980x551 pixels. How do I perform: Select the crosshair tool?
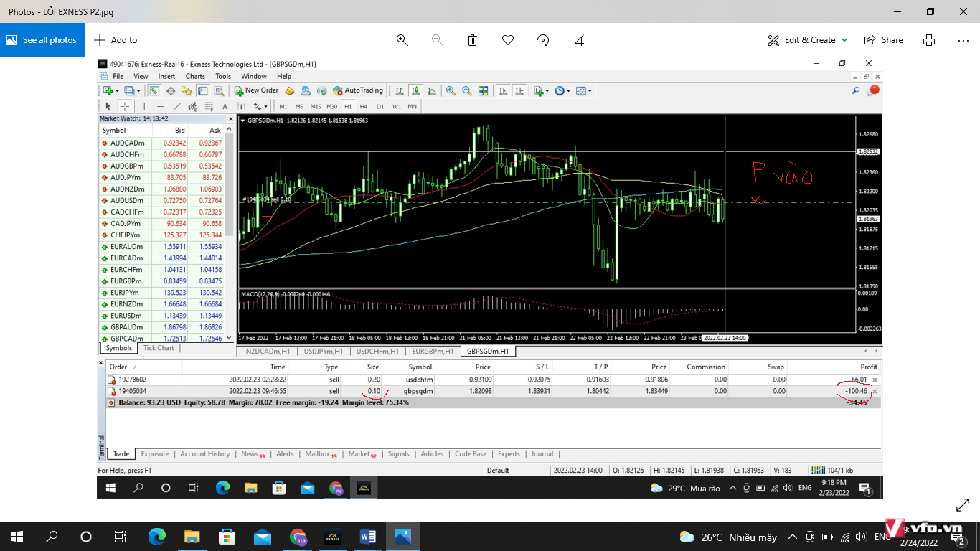[125, 107]
